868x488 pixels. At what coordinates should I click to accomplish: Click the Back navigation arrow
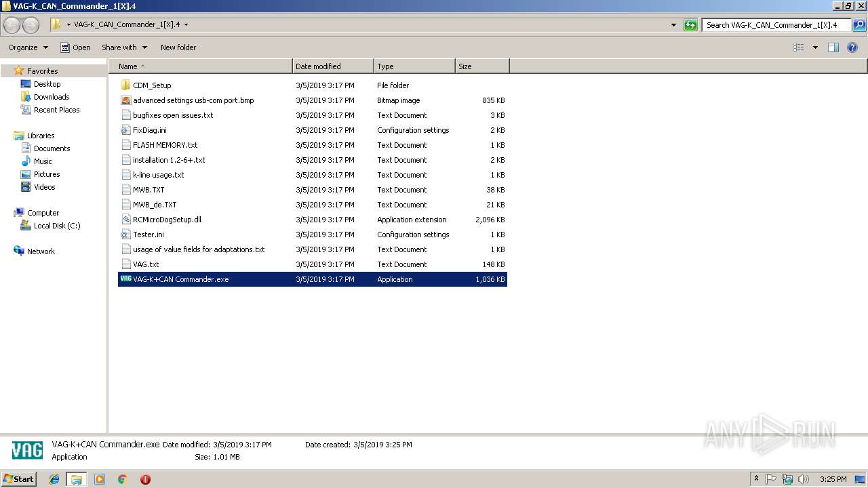click(12, 25)
